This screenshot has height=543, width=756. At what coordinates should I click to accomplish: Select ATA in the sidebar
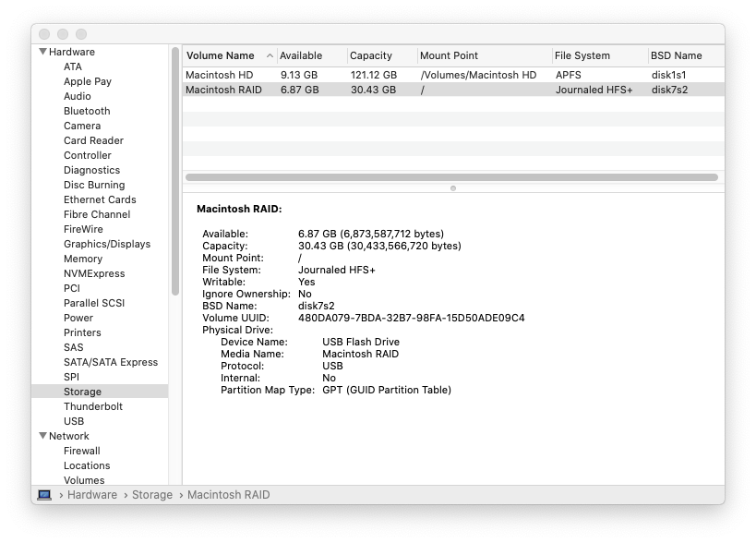73,66
